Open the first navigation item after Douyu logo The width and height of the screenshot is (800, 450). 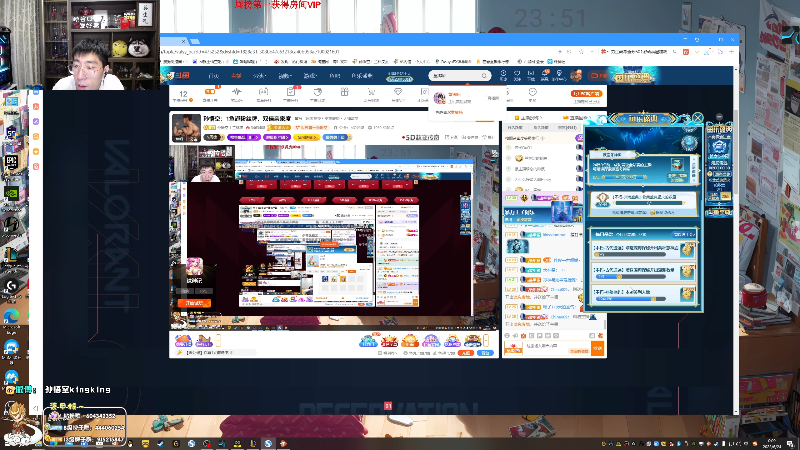214,76
